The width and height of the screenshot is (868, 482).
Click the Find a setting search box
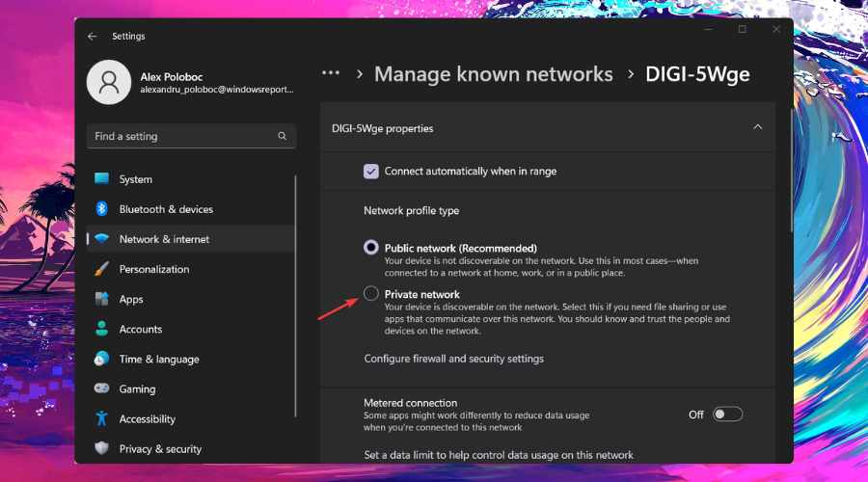point(191,136)
